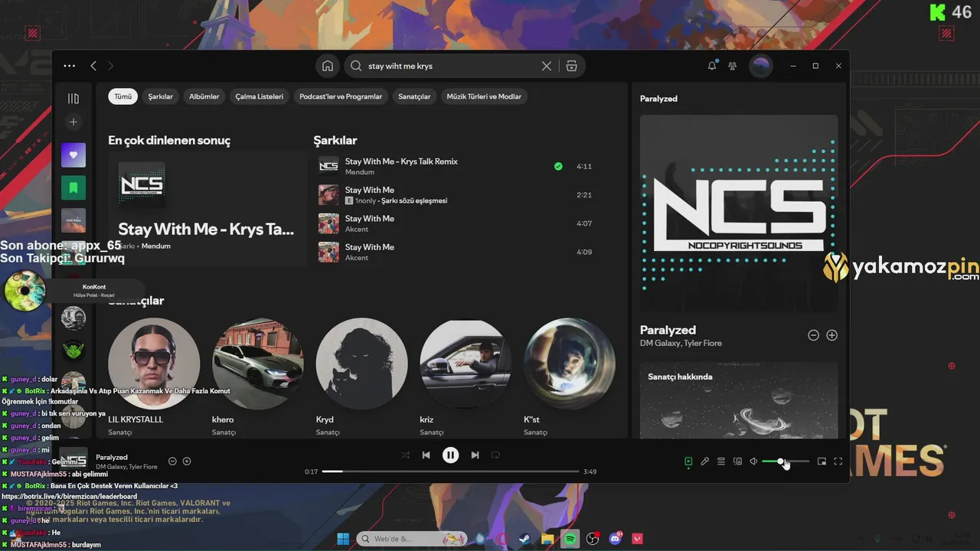Open DM Galaxy, Tyler Fiore in side panel
980x551 pixels.
coord(681,344)
